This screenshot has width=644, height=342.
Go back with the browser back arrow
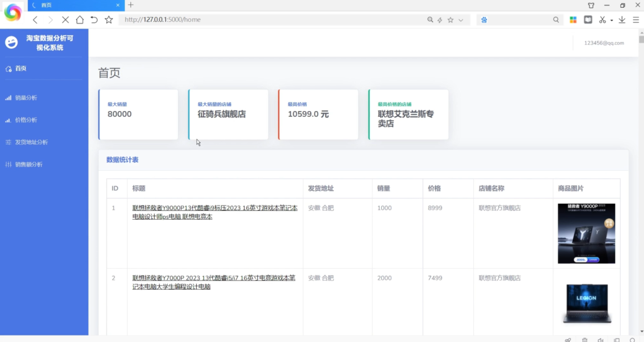(35, 20)
